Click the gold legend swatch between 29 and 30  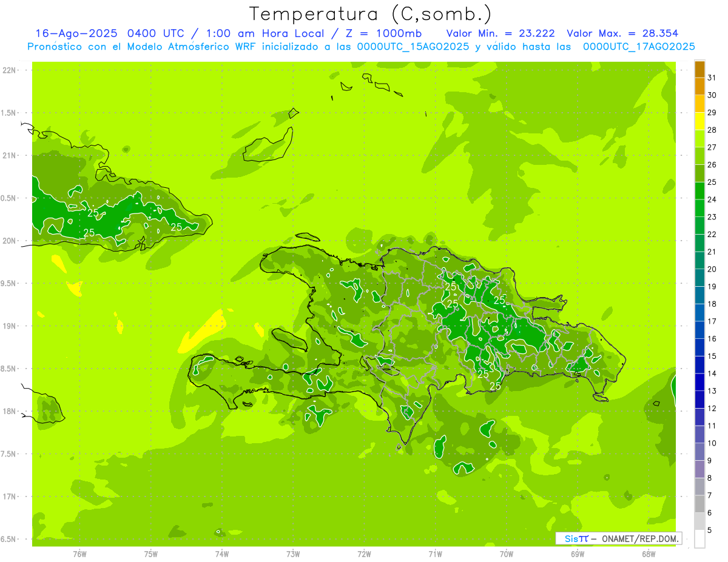[699, 104]
